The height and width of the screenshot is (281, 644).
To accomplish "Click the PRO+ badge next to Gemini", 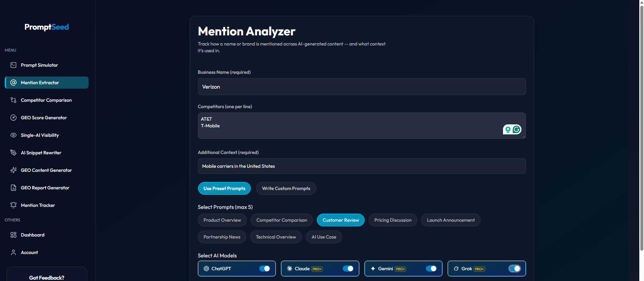I will 400,269.
